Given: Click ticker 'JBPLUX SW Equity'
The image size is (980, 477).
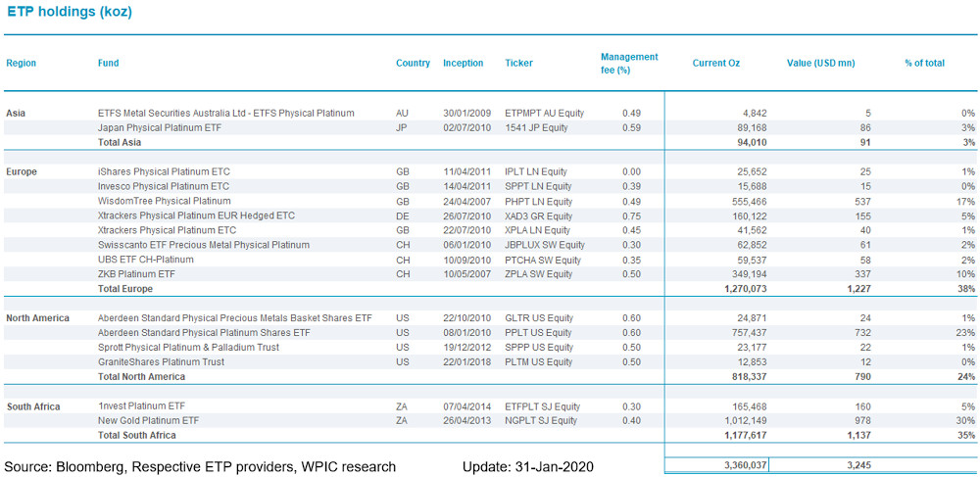Looking at the screenshot, I should click(543, 245).
